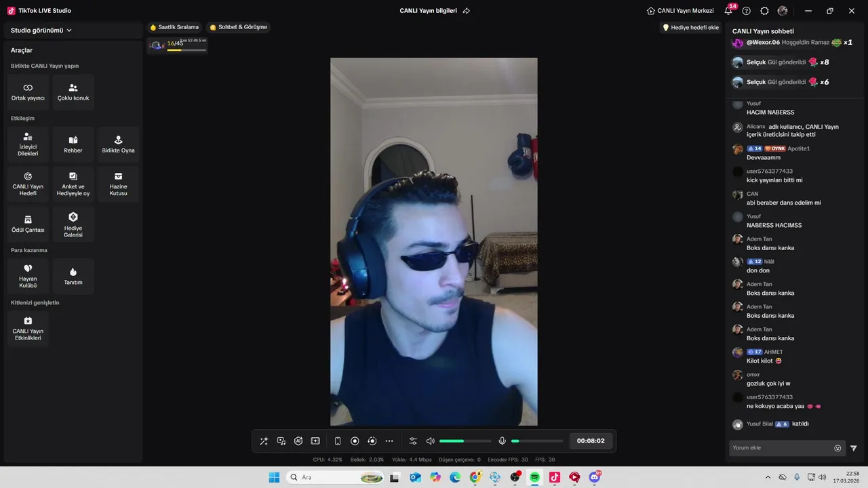The width and height of the screenshot is (868, 488).
Task: Open the audio mixer settings sliders icon
Action: (x=413, y=441)
